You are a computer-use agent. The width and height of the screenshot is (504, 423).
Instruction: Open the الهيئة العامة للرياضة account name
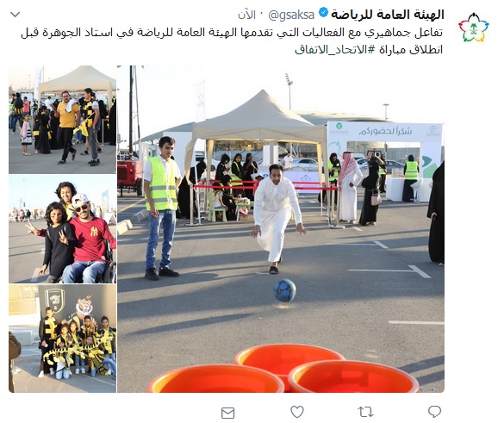(x=388, y=15)
